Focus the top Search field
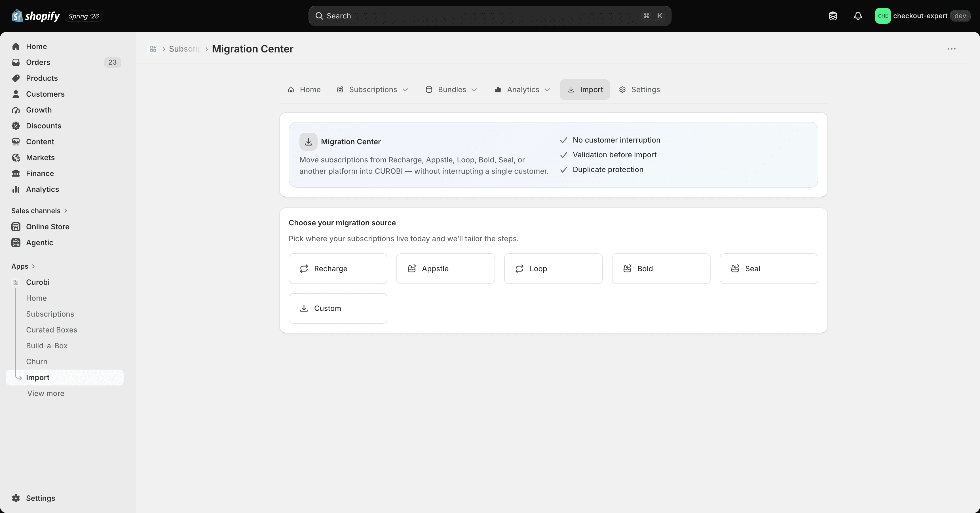Viewport: 980px width, 513px height. pos(490,16)
